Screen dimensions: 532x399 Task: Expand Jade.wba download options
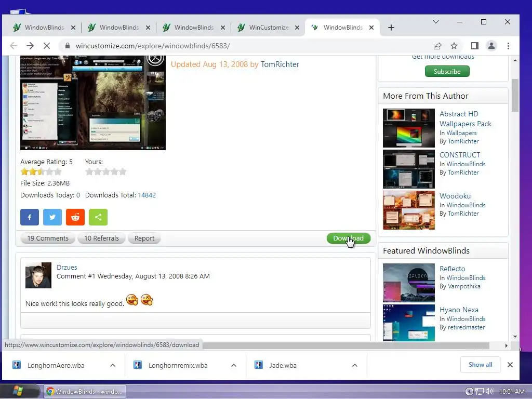pyautogui.click(x=355, y=365)
